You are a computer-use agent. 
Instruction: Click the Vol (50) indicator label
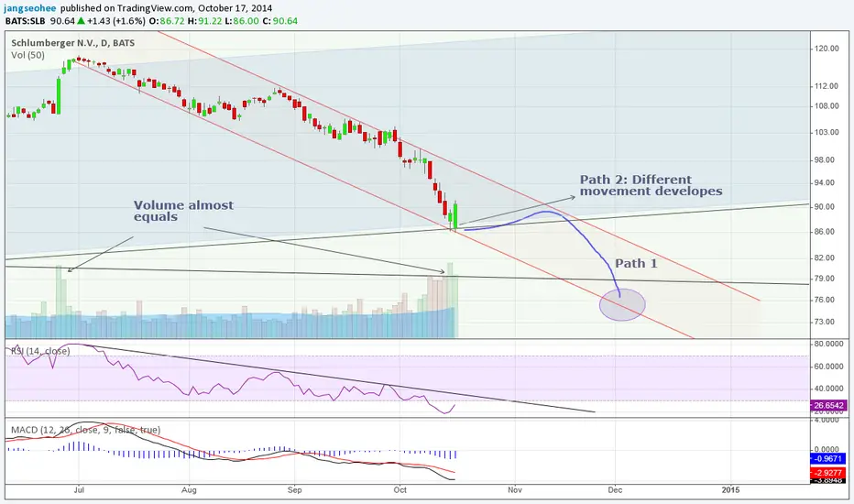27,55
